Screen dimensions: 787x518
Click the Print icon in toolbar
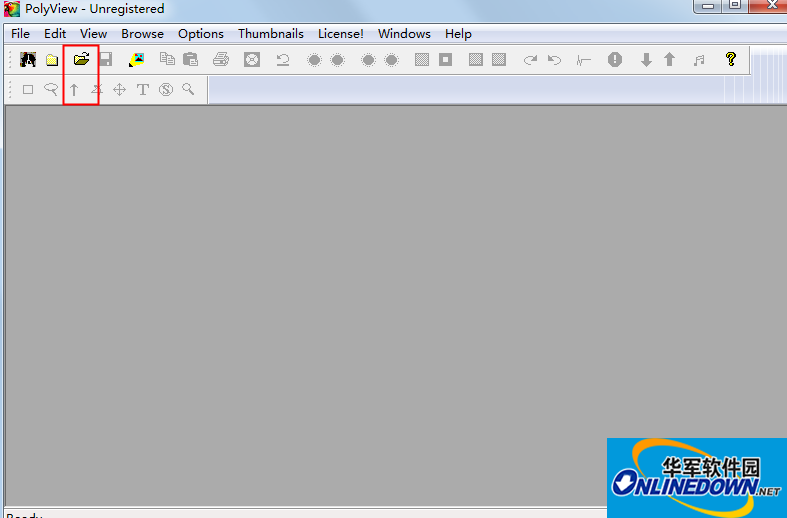coord(221,60)
